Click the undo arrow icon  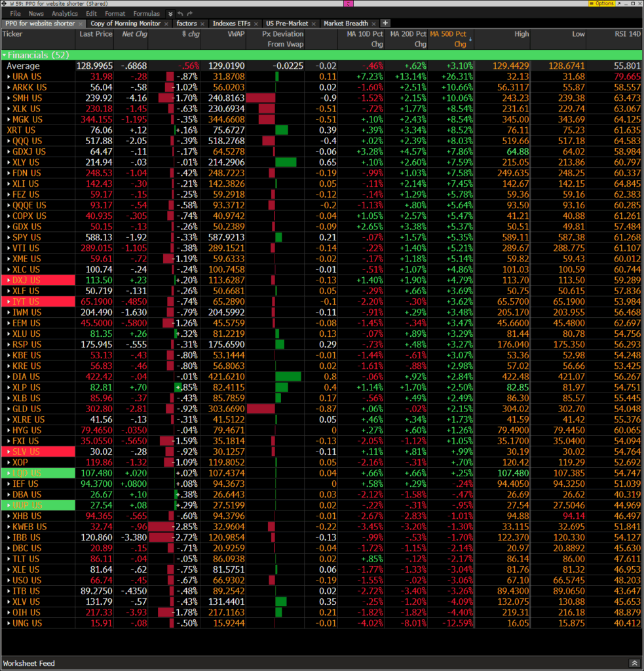click(x=180, y=14)
